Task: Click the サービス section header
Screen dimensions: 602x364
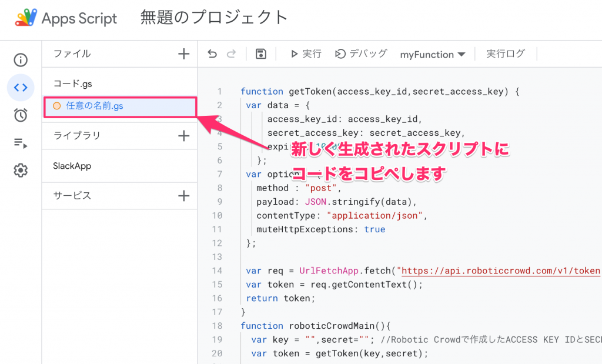Action: 72,196
